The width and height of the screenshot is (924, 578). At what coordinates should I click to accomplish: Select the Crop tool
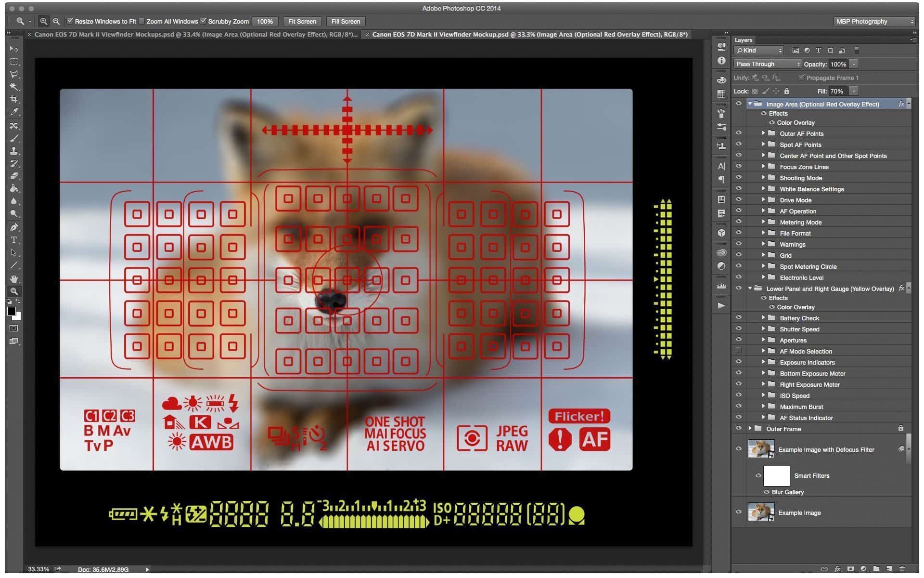[14, 99]
